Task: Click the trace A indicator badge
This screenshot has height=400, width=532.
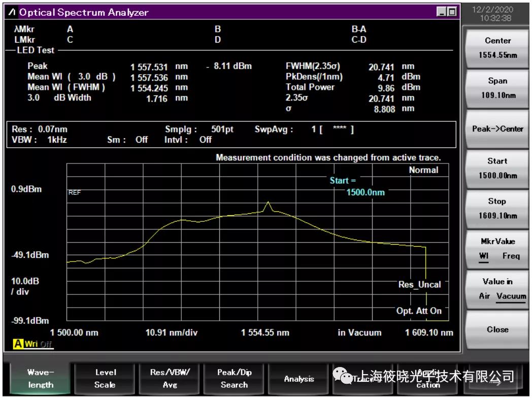Action: (18, 344)
